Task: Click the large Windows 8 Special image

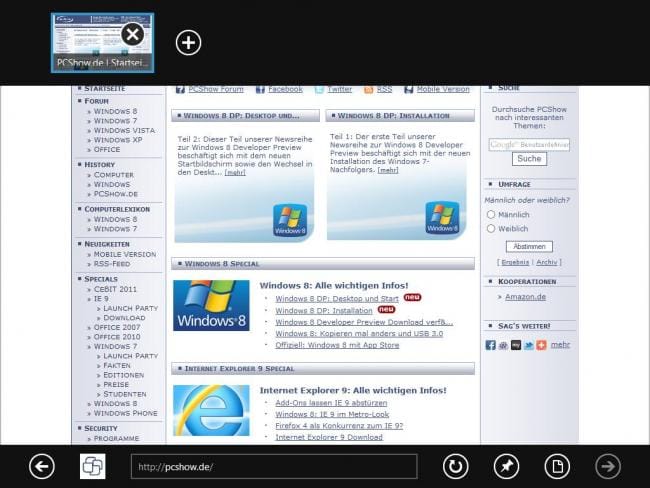Action: tap(211, 306)
